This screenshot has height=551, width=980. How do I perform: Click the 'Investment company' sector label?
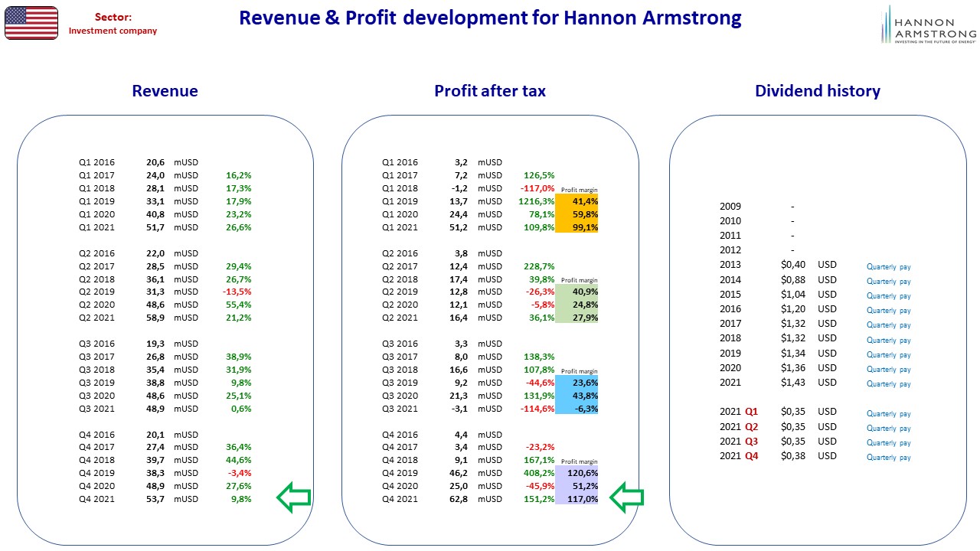113,31
